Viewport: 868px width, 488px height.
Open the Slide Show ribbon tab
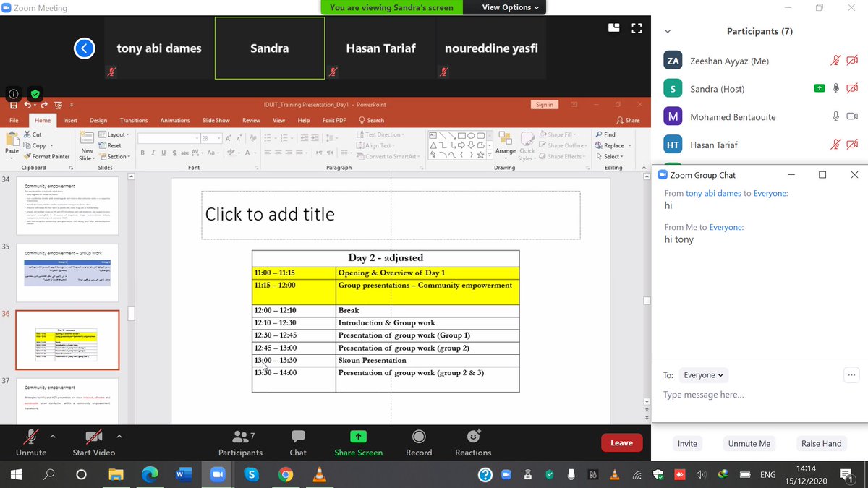point(216,121)
